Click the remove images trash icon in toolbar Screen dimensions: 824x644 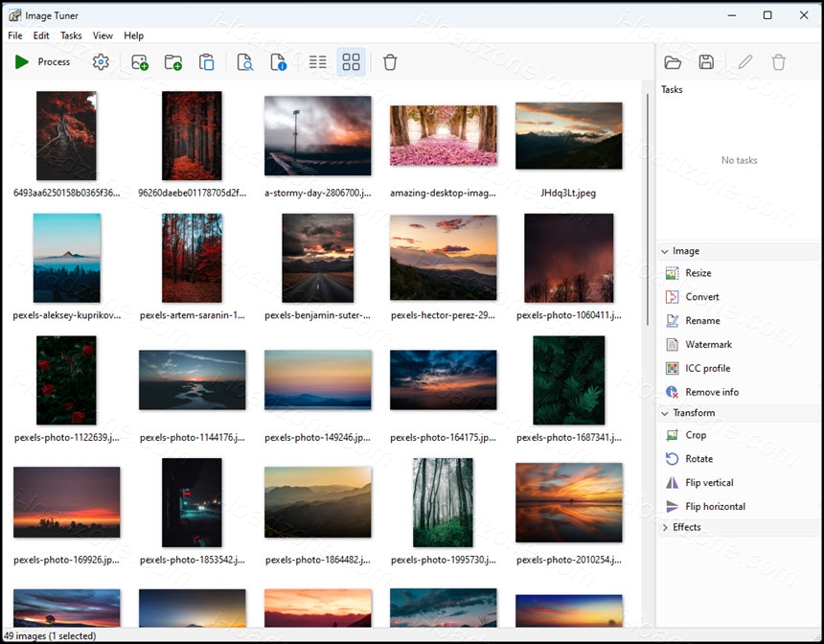pyautogui.click(x=390, y=62)
